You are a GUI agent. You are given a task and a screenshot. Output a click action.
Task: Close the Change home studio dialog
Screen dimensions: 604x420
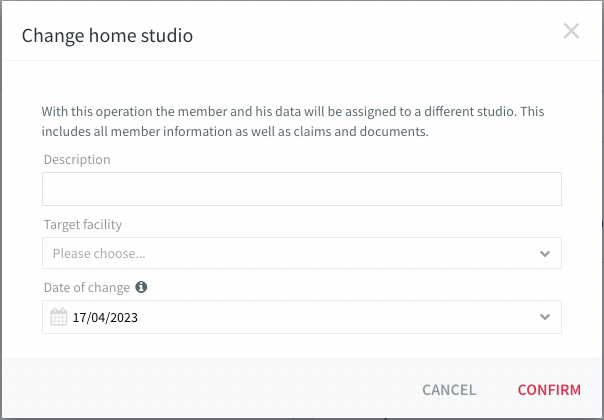pyautogui.click(x=571, y=31)
